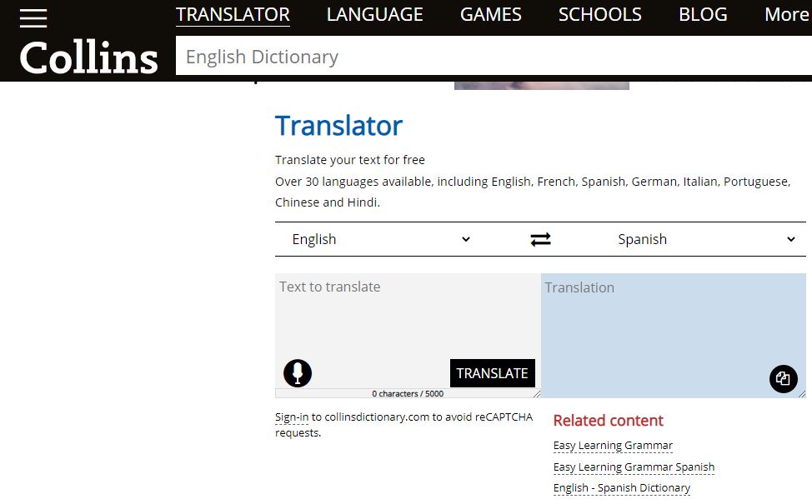Open the English source language dropdown
812x504 pixels.
click(x=381, y=239)
